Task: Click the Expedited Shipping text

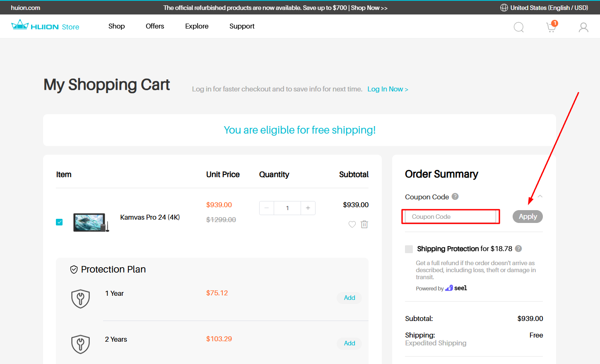Action: point(436,343)
